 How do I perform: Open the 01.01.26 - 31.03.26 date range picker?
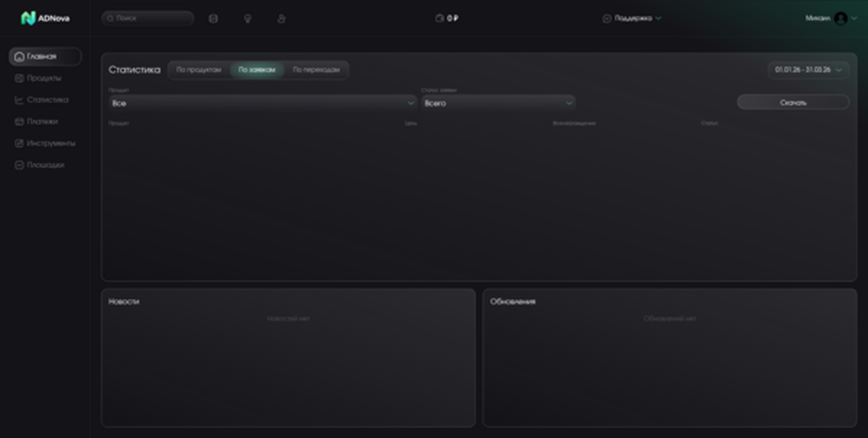click(809, 69)
